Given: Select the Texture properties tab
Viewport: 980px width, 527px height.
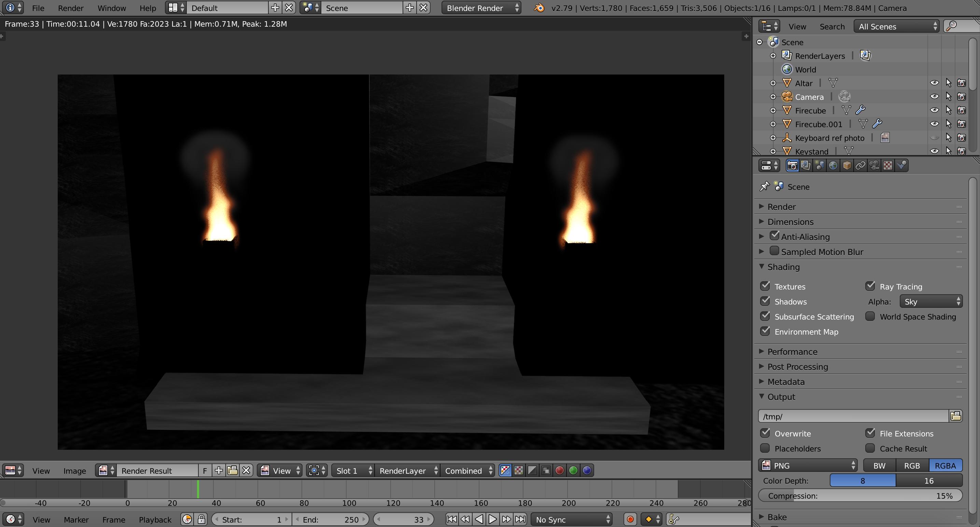Looking at the screenshot, I should coord(887,165).
